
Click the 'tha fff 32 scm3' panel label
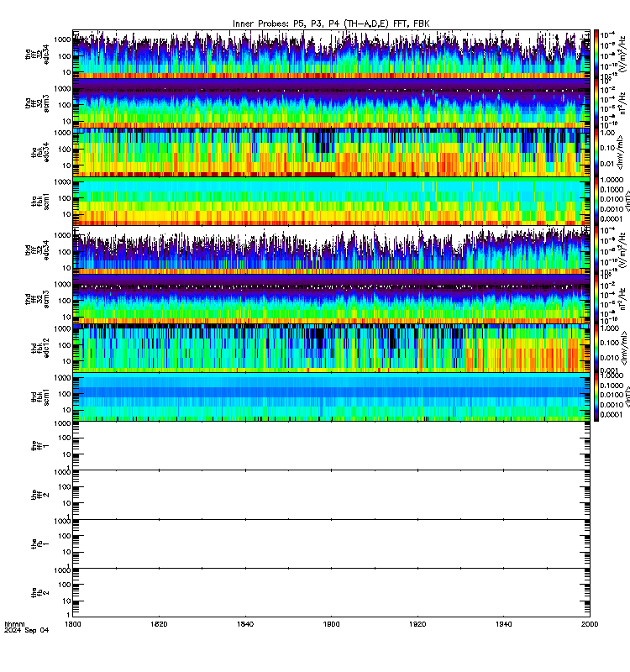point(37,102)
